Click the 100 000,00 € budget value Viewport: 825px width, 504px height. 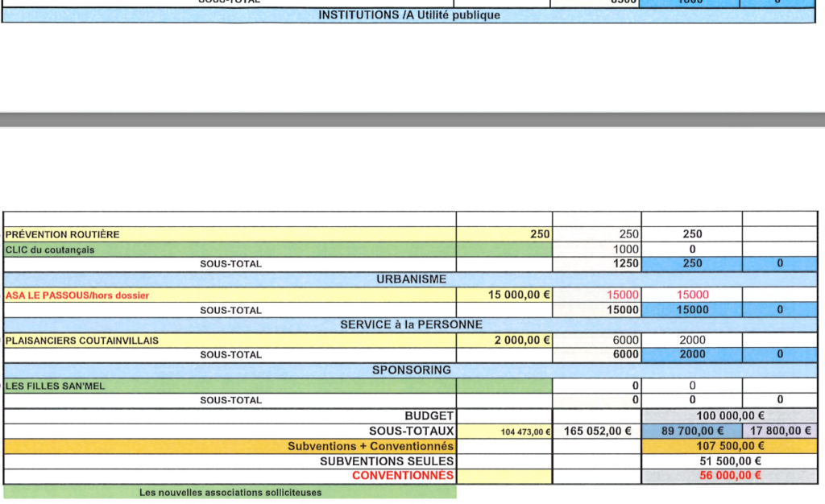pyautogui.click(x=730, y=415)
